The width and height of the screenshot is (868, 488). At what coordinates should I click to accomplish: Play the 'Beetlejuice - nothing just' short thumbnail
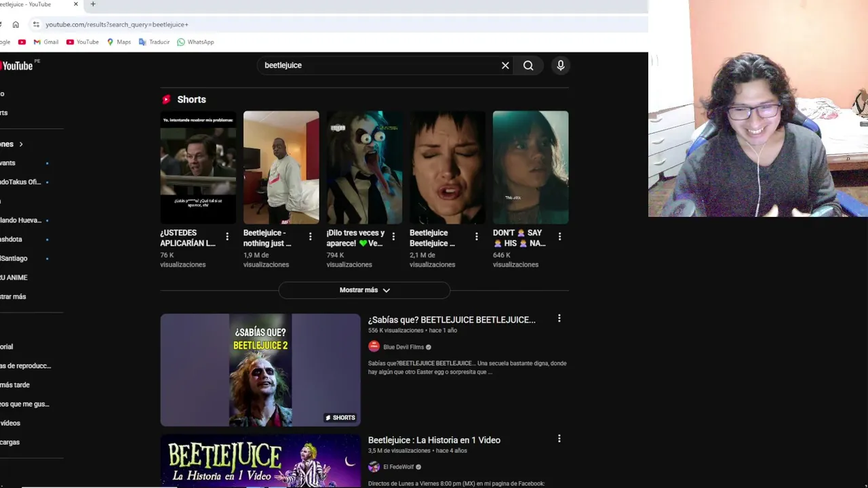281,167
